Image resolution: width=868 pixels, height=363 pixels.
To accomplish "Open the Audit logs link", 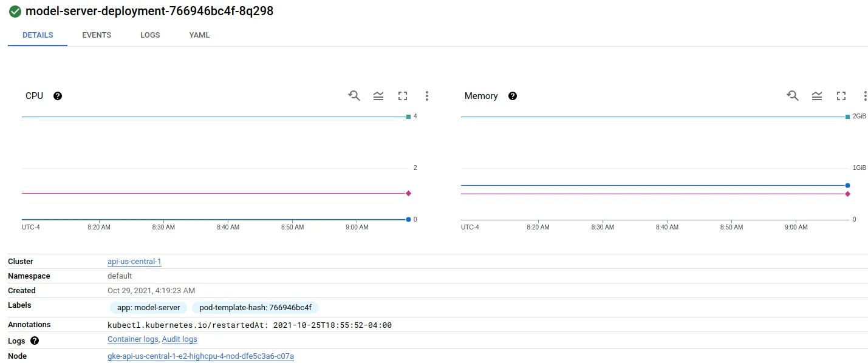I will coord(180,339).
